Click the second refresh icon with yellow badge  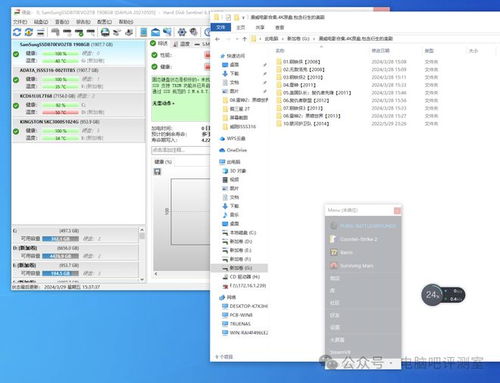pyautogui.click(x=29, y=32)
